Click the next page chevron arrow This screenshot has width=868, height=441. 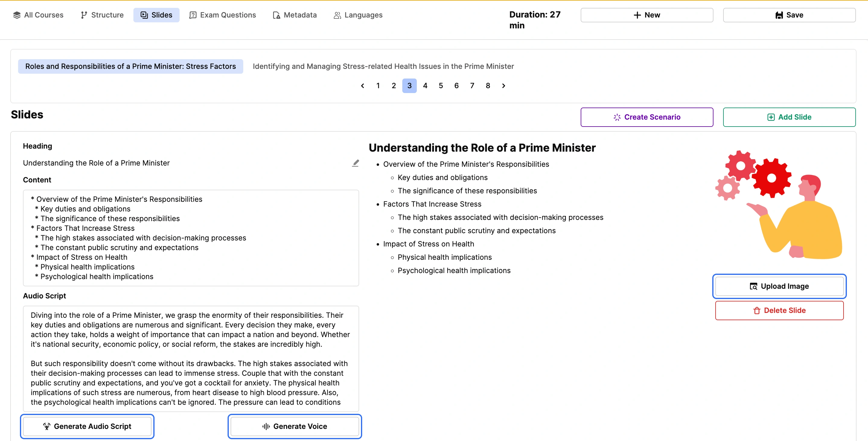[503, 86]
